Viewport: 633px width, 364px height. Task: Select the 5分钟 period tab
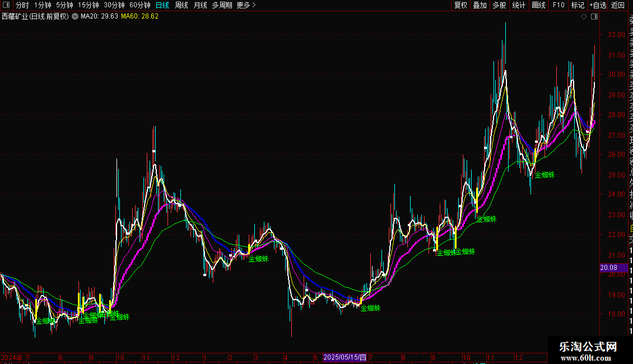(x=64, y=5)
